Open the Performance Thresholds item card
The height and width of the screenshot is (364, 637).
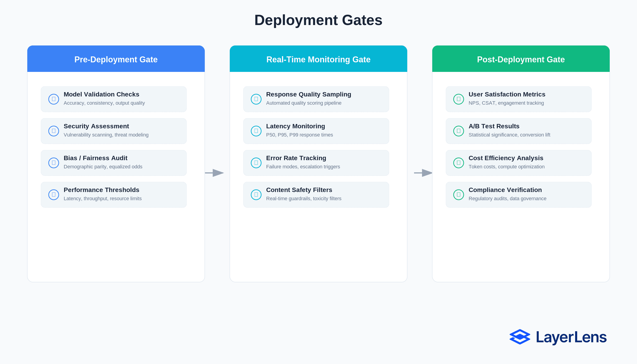pyautogui.click(x=114, y=195)
